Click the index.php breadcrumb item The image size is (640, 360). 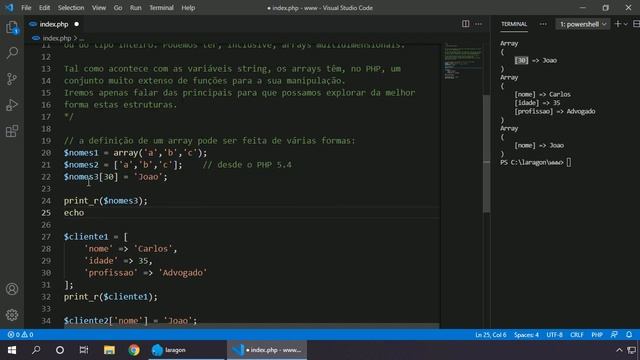(57, 38)
